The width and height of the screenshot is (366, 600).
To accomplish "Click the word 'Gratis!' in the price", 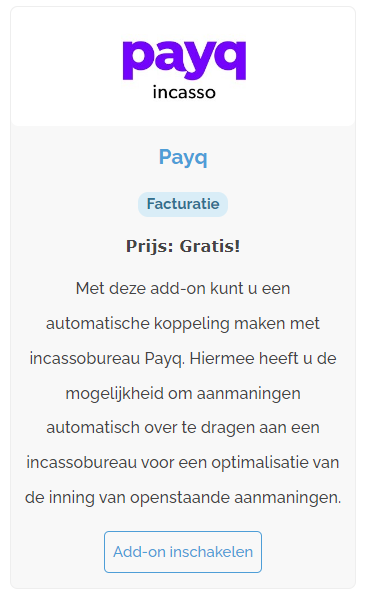I will (210, 246).
